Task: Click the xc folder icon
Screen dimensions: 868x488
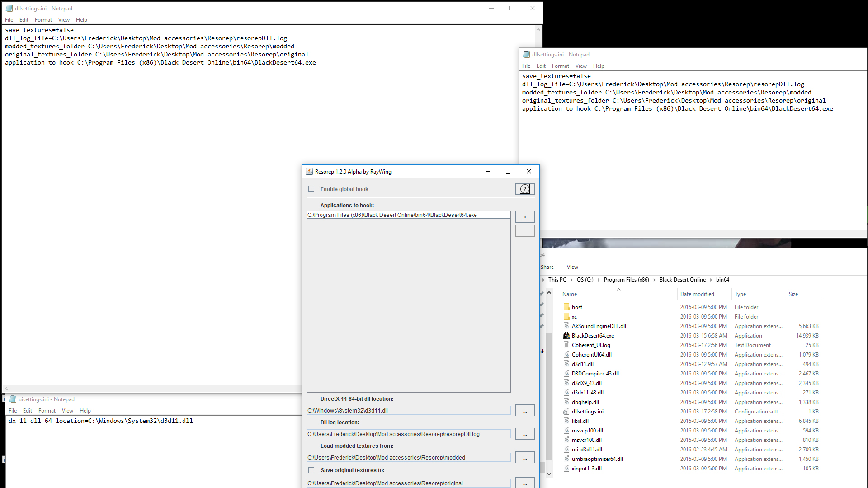Action: (566, 317)
